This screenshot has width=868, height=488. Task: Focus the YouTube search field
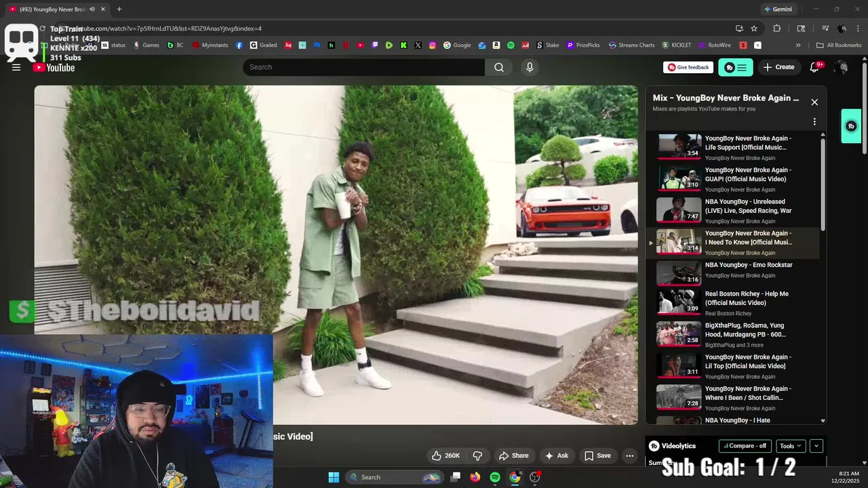click(x=364, y=67)
